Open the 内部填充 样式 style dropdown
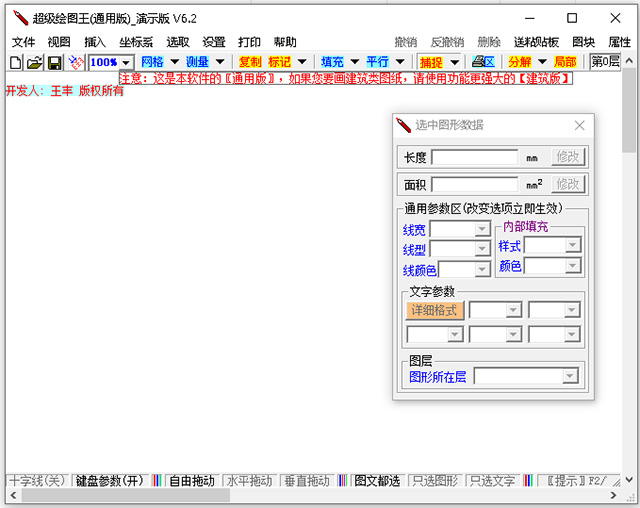Viewport: 640px width, 508px height. point(572,245)
